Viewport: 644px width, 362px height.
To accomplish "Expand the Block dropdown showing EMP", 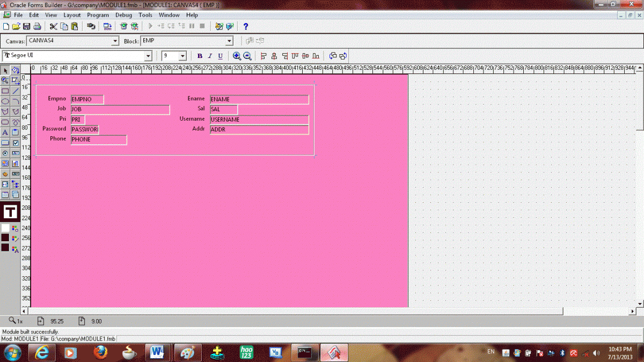I will tap(230, 41).
